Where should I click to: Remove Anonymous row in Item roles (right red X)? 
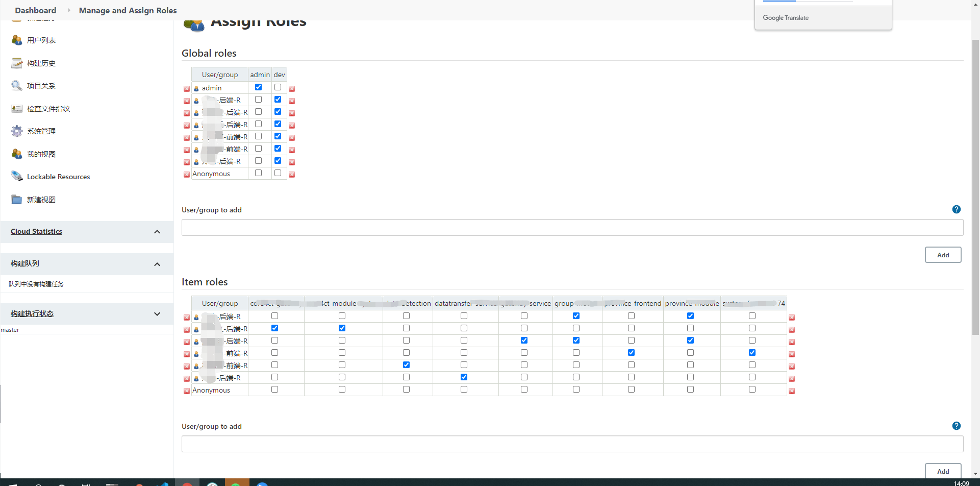[792, 391]
